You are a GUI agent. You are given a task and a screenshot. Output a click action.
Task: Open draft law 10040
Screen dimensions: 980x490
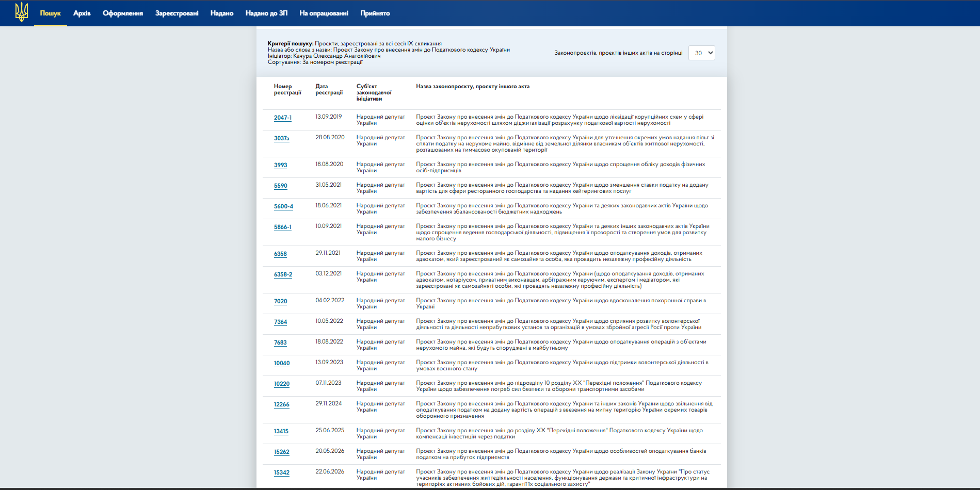282,363
